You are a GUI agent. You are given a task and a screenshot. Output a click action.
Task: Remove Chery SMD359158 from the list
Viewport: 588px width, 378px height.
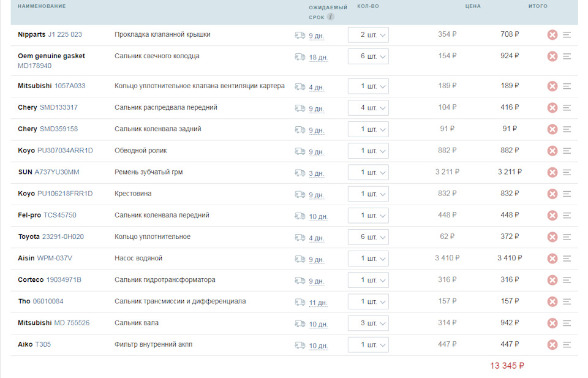pyautogui.click(x=552, y=129)
